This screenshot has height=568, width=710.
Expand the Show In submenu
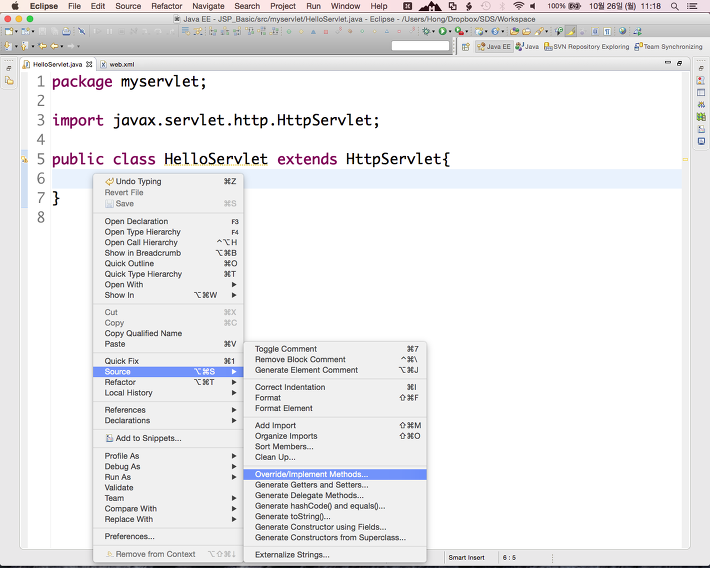(168, 295)
